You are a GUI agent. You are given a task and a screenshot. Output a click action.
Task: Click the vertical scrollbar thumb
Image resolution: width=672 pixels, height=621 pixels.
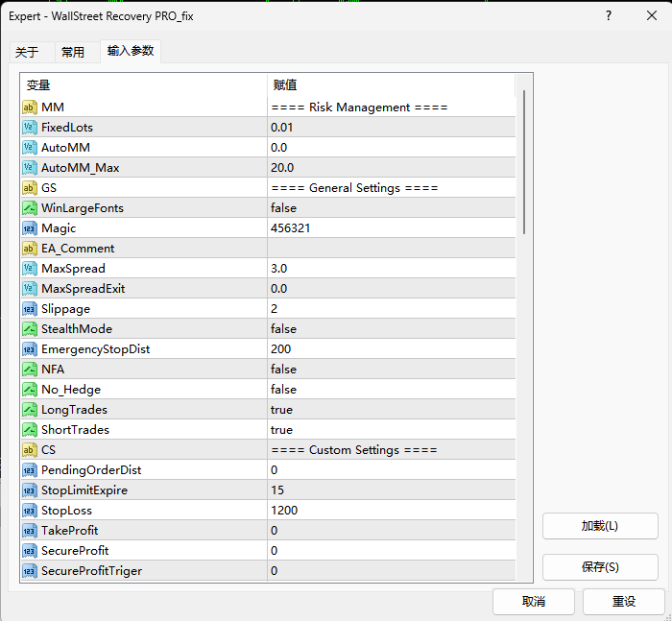coord(524,162)
